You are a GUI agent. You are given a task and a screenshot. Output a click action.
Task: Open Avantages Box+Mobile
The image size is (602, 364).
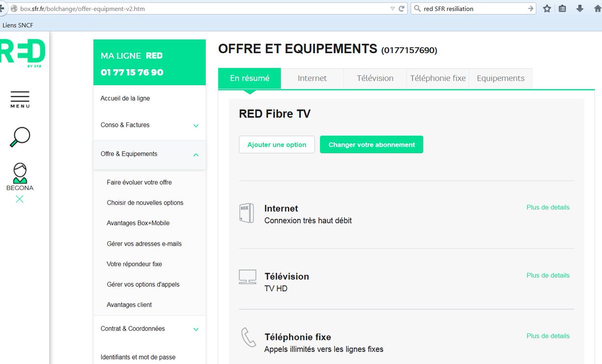coord(138,223)
